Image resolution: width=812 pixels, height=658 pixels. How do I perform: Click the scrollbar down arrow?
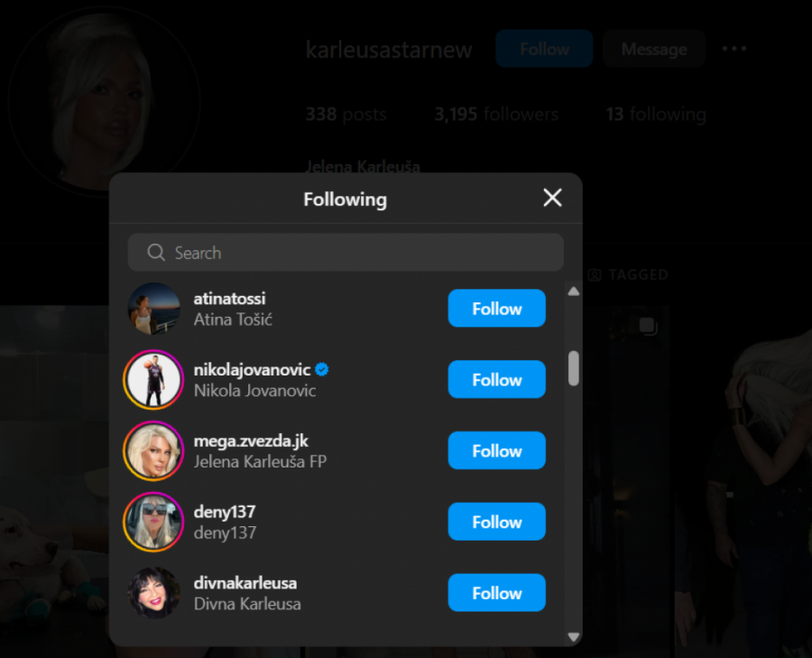tap(573, 636)
